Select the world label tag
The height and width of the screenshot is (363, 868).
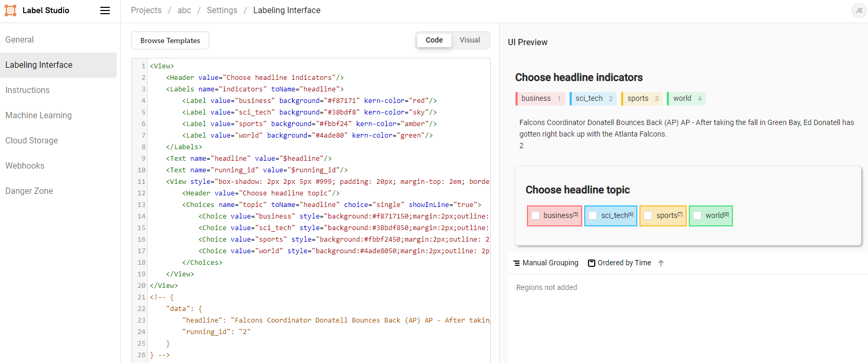pos(686,99)
